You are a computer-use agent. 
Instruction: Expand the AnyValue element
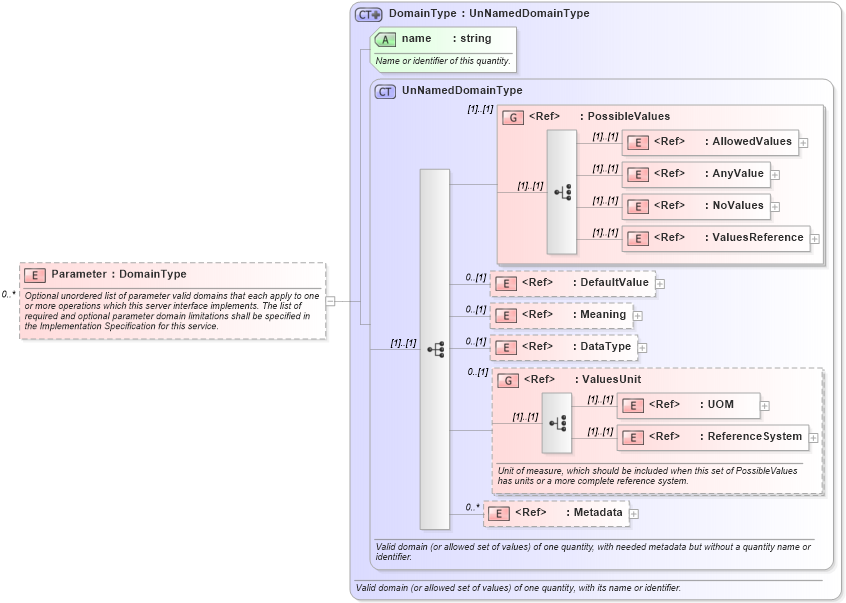775,175
